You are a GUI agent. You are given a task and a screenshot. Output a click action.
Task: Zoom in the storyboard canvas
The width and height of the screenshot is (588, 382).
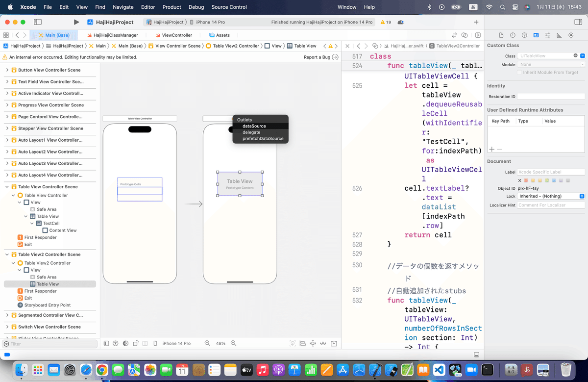(x=234, y=344)
